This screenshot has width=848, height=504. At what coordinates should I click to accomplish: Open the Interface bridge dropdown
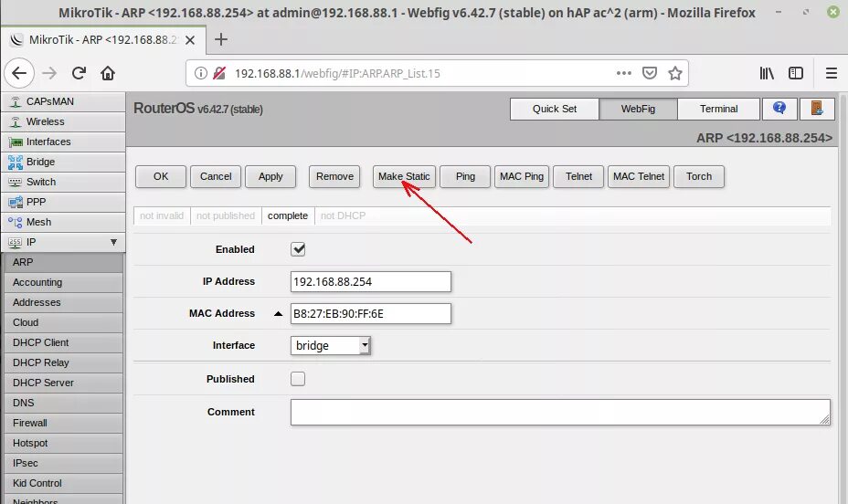point(331,345)
